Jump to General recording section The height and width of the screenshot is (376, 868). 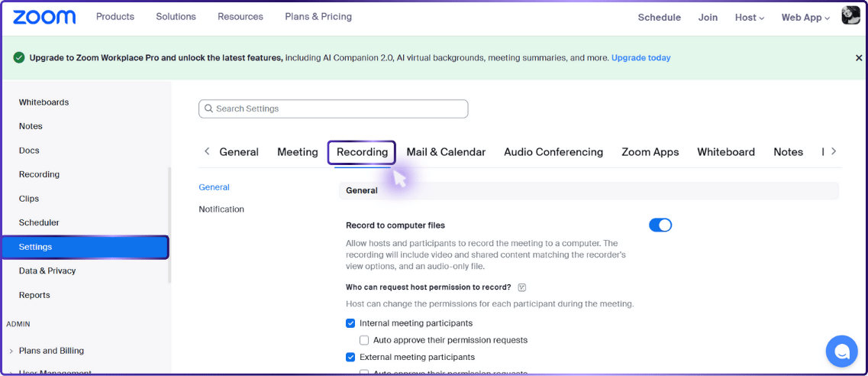214,187
